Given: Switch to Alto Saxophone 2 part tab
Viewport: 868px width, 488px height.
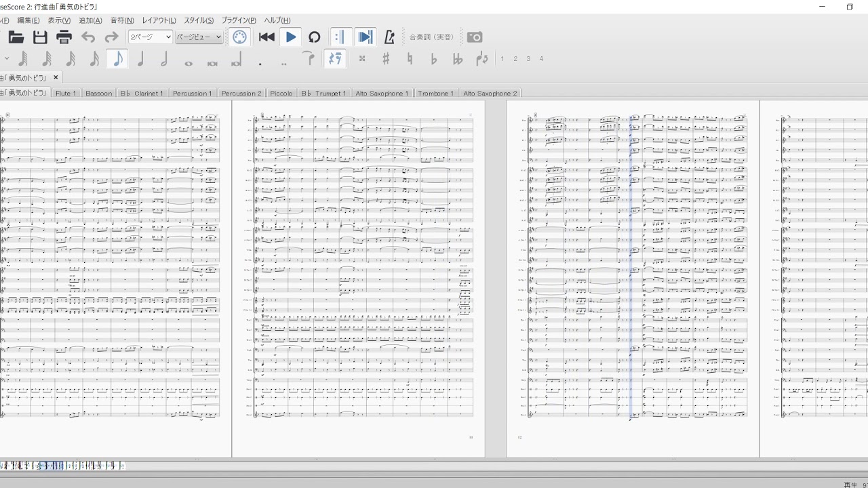Looking at the screenshot, I should pyautogui.click(x=490, y=93).
